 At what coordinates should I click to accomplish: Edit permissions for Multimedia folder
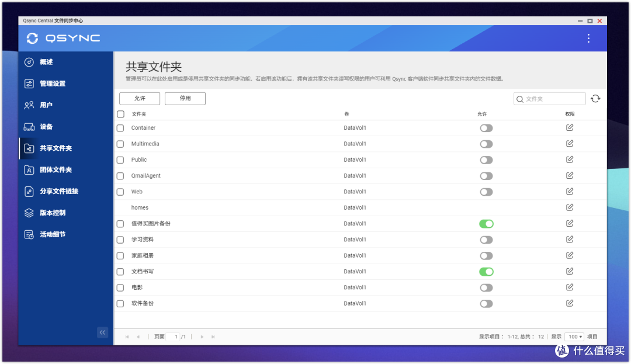point(570,144)
